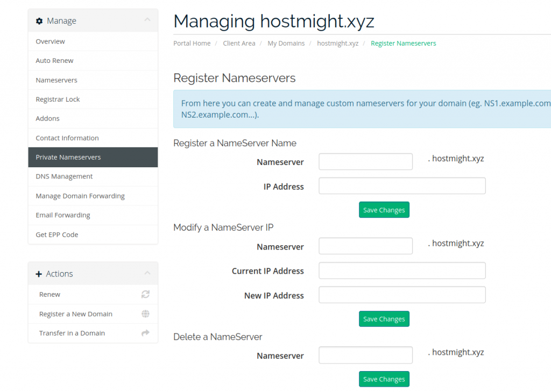Open the My Domains breadcrumb
Viewport: 551px width, 392px height.
coord(286,43)
